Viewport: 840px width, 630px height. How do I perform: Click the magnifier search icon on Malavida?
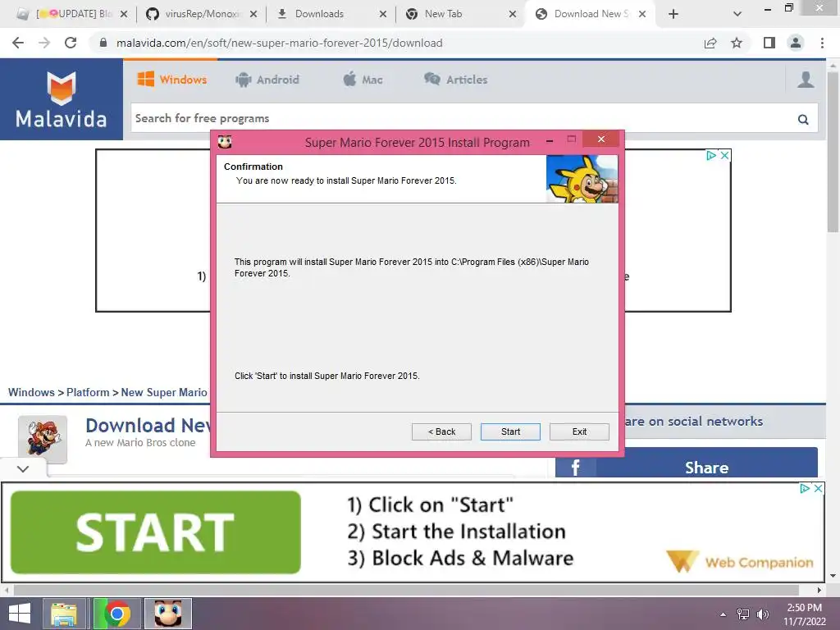coord(802,119)
